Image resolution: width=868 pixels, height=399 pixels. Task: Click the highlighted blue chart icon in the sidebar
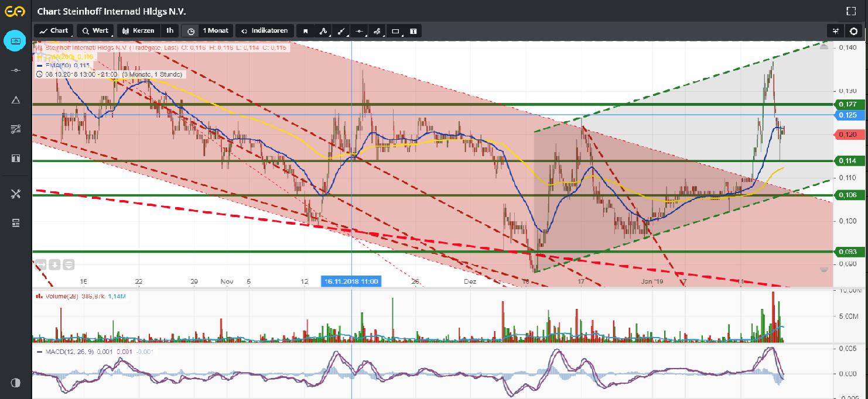(x=15, y=41)
